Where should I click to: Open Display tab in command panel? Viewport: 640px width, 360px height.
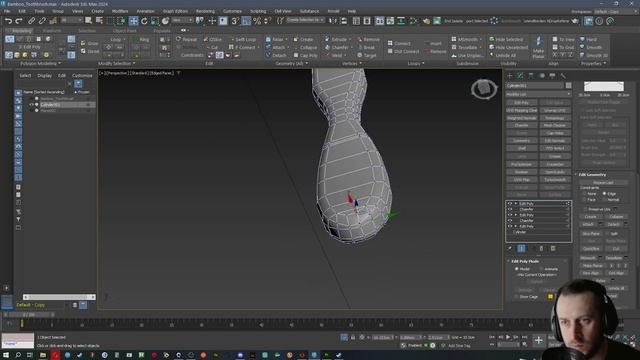pos(553,76)
